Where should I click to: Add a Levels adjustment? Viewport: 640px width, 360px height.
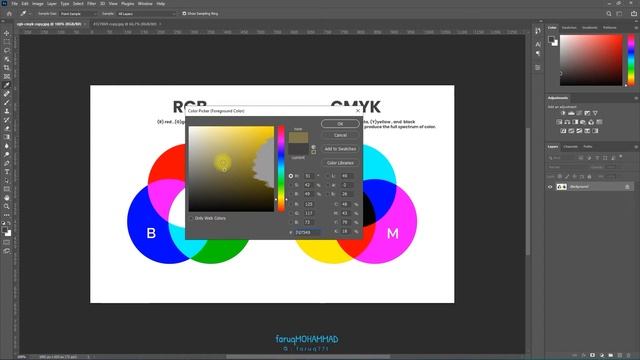(571, 113)
